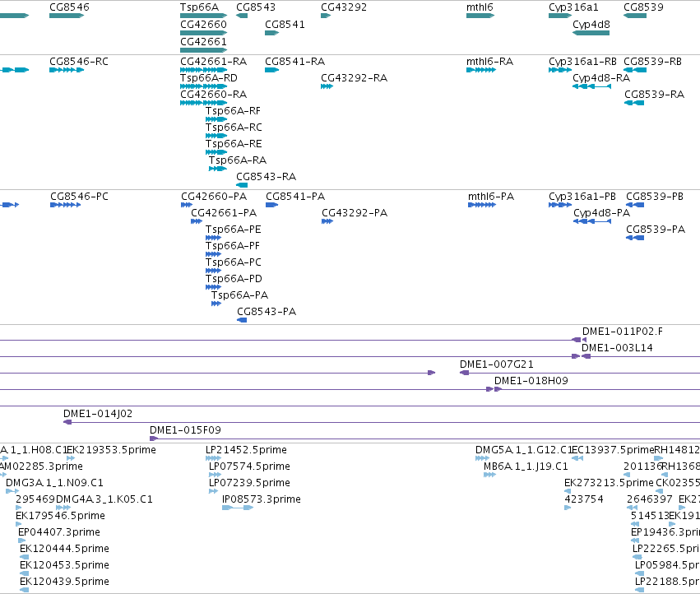Select transcript CG8541-RA
Viewport: 700px width, 594px height.
coord(272,70)
